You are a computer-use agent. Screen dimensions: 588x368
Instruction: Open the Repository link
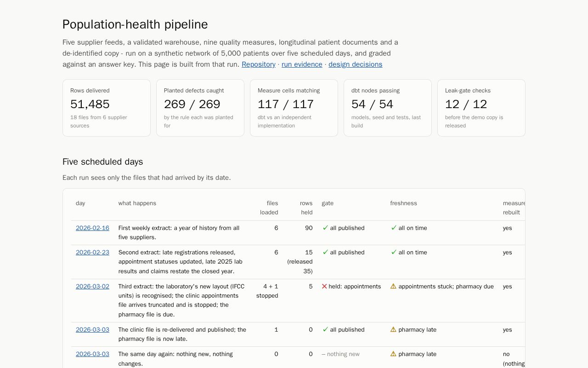tap(259, 64)
